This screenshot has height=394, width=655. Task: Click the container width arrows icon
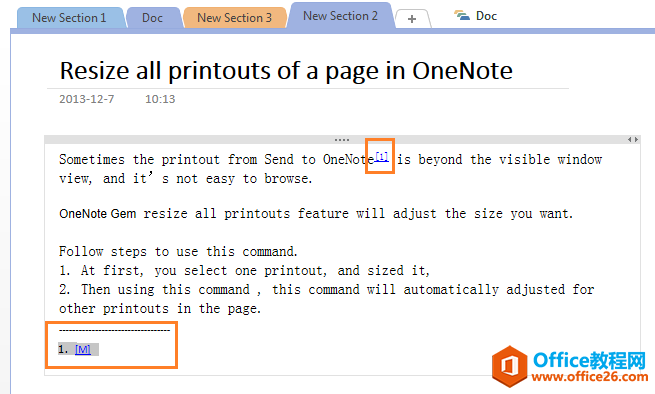633,140
